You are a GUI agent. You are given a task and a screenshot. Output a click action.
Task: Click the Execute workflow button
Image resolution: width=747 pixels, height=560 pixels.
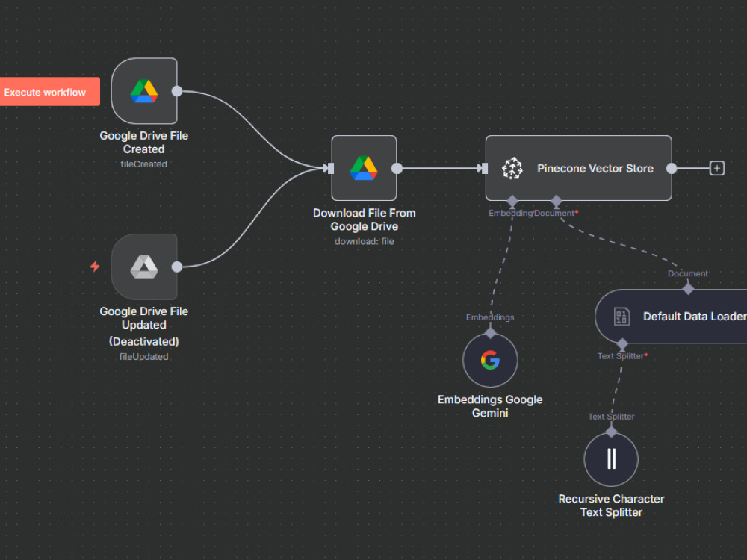[49, 91]
